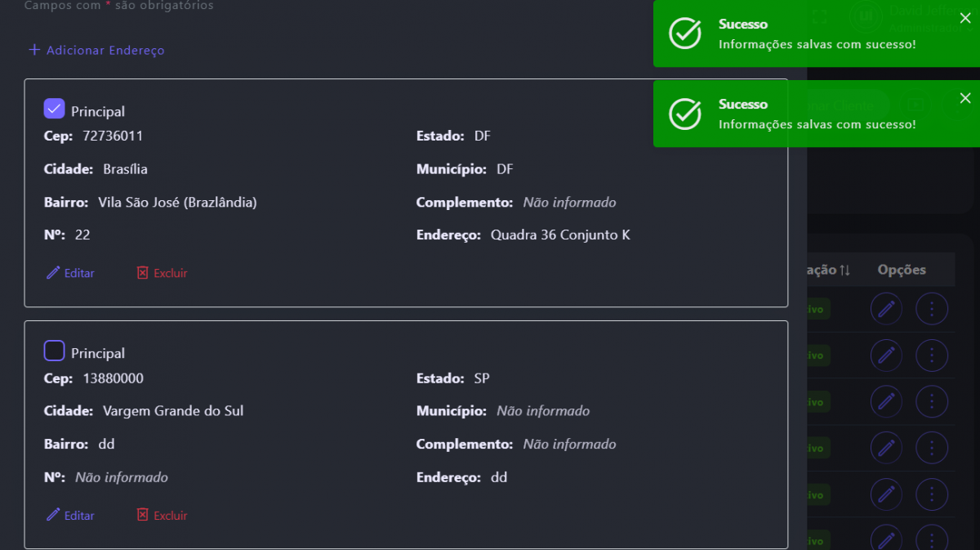This screenshot has height=550, width=980.
Task: Check Principal on Vargem Grande do Sul address
Action: tap(54, 351)
